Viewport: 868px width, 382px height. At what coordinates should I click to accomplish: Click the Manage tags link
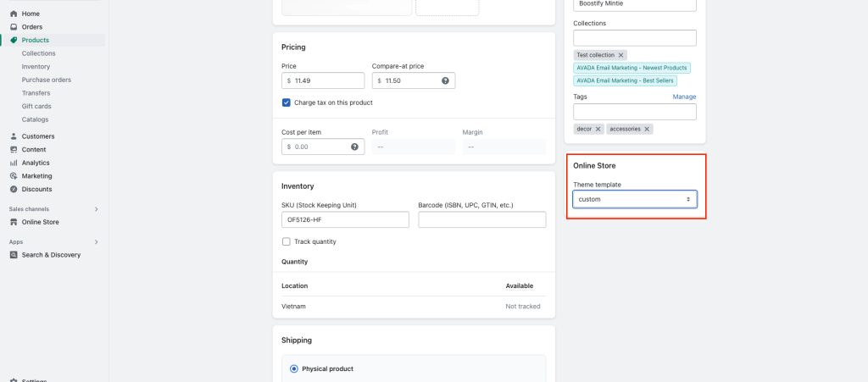pyautogui.click(x=684, y=97)
